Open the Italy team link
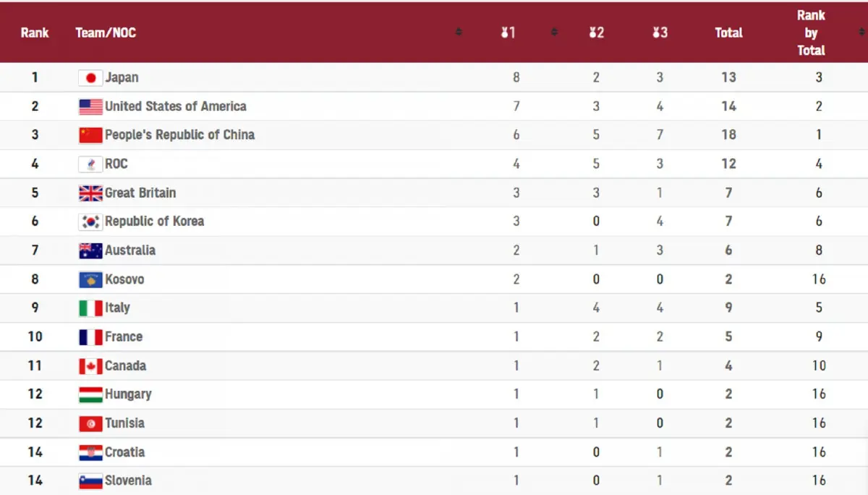The height and width of the screenshot is (495, 868). 117,308
